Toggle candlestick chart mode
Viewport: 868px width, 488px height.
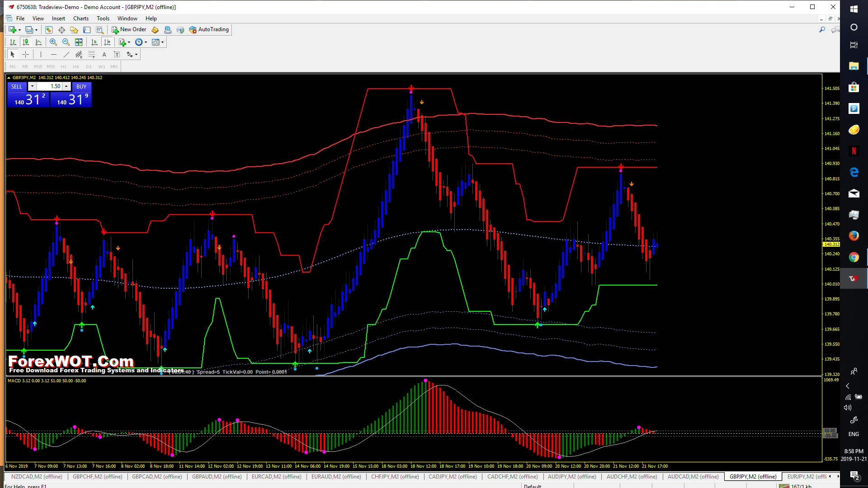click(x=26, y=42)
